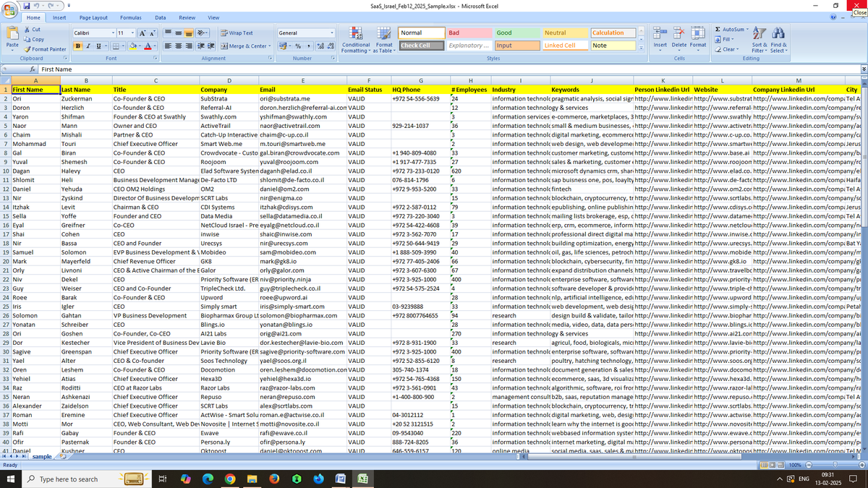The width and height of the screenshot is (868, 488).
Task: Go to Review tab
Action: (187, 17)
